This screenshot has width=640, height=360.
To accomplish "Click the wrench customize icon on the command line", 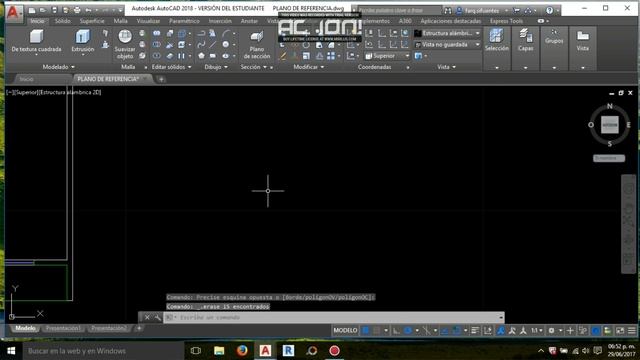I will pyautogui.click(x=158, y=317).
